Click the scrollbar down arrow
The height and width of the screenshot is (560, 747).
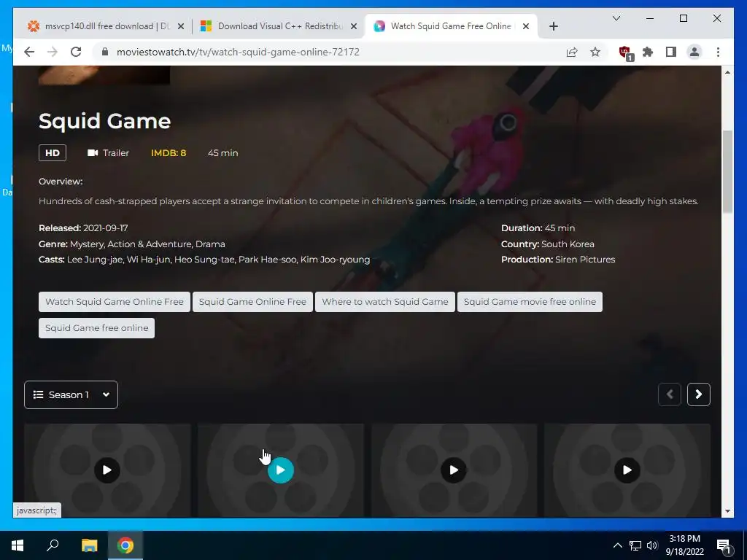coord(727,511)
